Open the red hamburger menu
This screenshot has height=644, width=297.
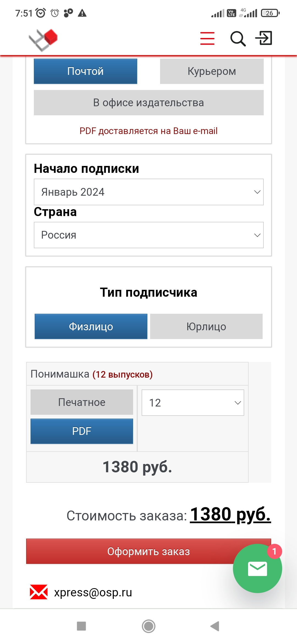(x=207, y=38)
